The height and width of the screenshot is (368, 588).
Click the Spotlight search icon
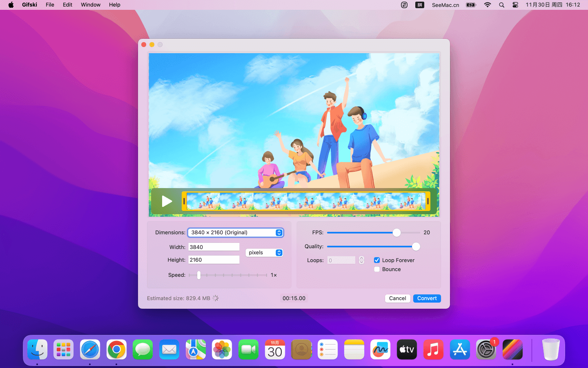[x=501, y=5]
